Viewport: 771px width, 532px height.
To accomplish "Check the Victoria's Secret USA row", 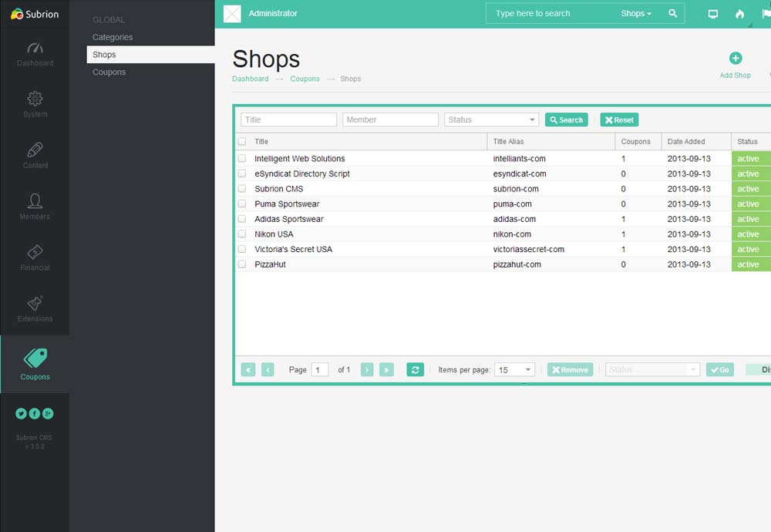I will (242, 249).
